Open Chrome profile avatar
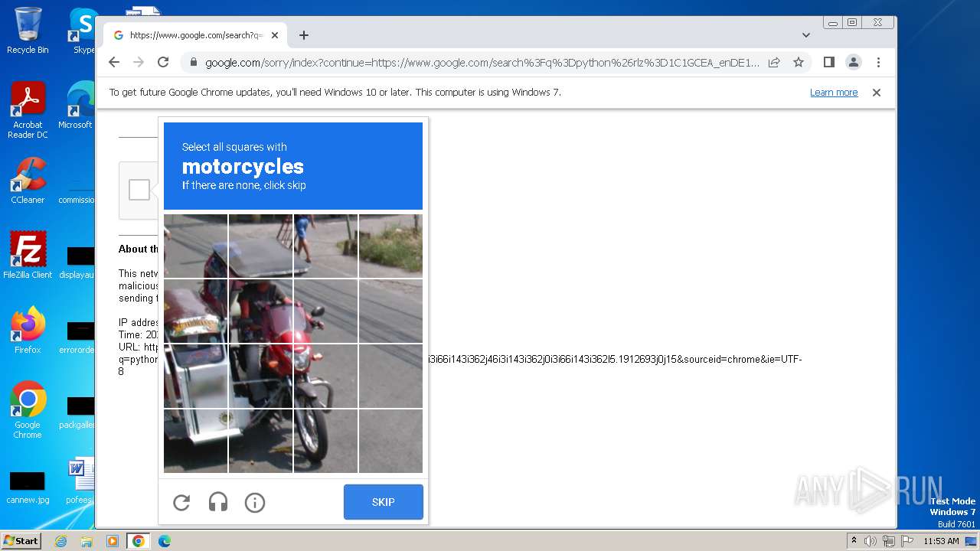Screen dimensions: 980x551 (853, 62)
